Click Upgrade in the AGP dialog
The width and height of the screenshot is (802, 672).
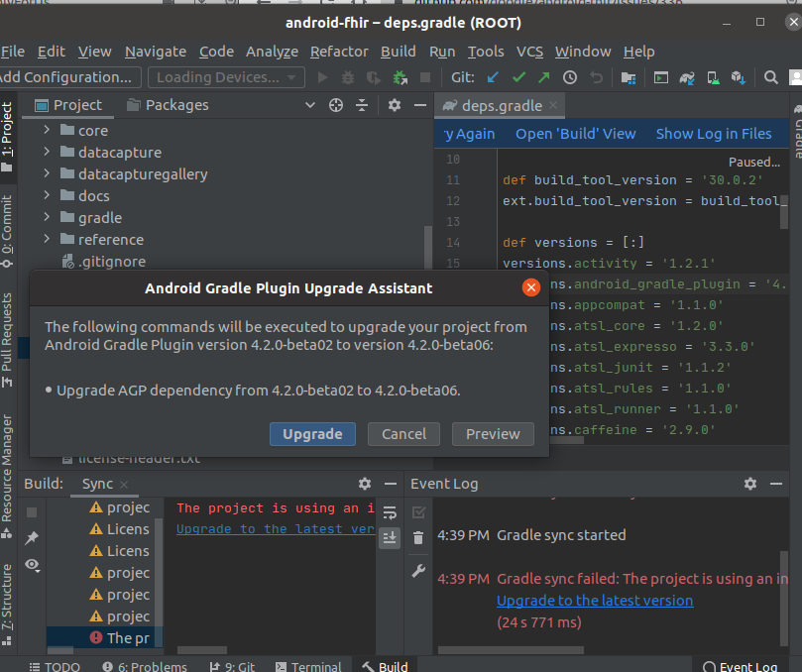point(312,434)
